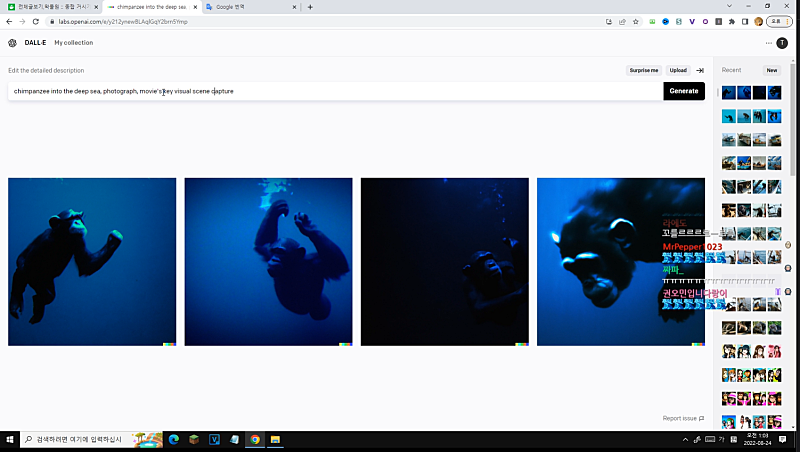Screen dimensions: 800x452
Task: Switch to the Google 번역 tab
Action: point(248,7)
